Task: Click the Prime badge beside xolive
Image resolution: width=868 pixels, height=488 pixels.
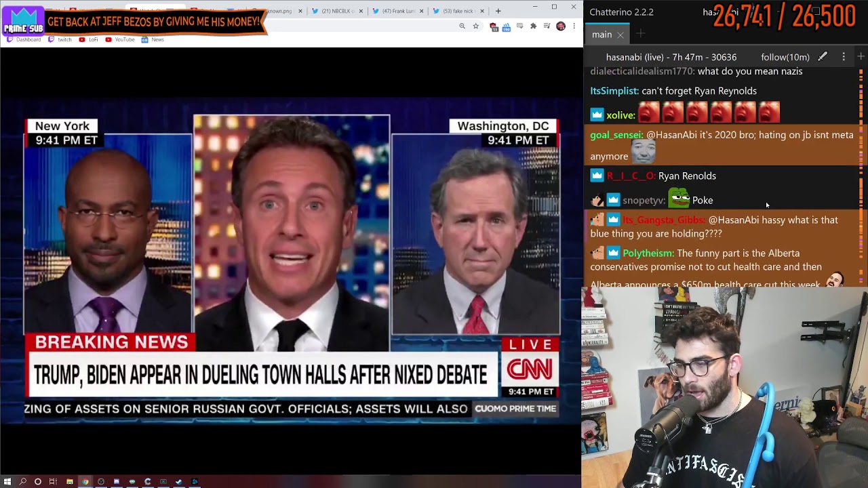Action: point(597,115)
